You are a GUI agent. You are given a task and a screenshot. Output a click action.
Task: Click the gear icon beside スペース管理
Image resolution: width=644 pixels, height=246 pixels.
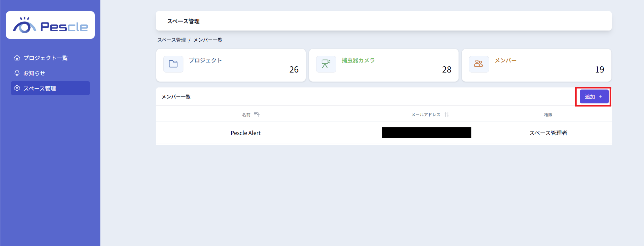17,88
